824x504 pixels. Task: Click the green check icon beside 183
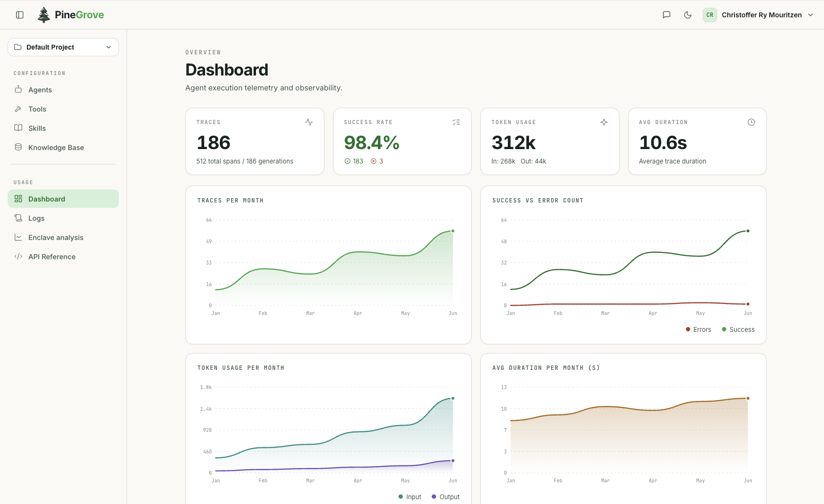348,161
